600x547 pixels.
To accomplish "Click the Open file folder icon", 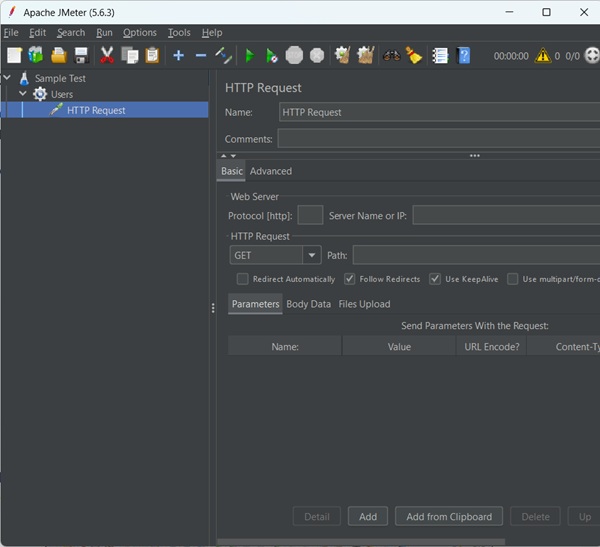I will (59, 56).
